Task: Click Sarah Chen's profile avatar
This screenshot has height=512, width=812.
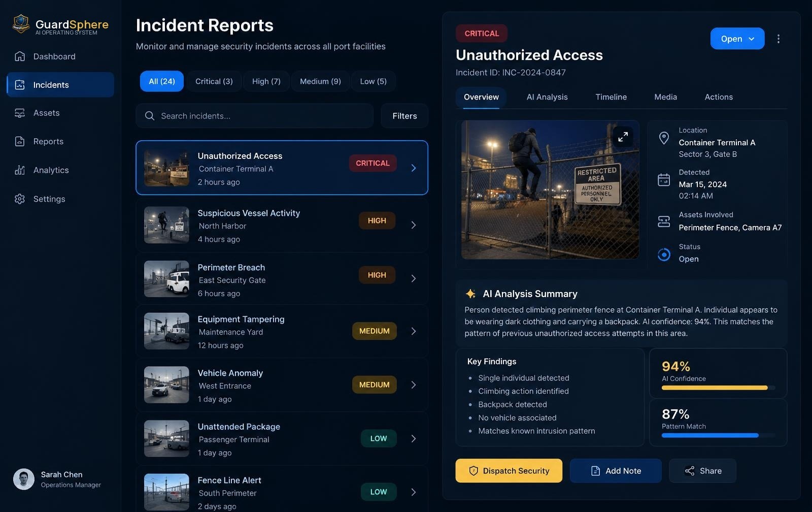Action: pyautogui.click(x=24, y=479)
